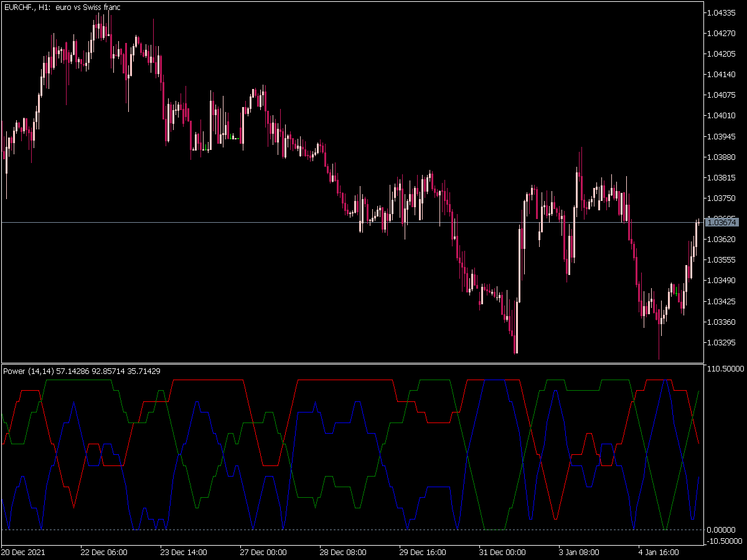
Task: Click the 22 Dec 06:00 time label
Action: click(x=103, y=552)
